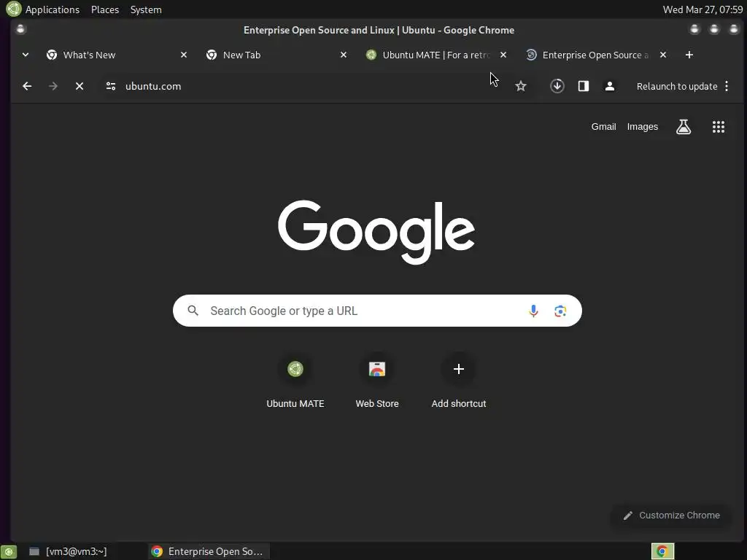Click the forward navigation arrow
747x560 pixels.
(x=53, y=86)
